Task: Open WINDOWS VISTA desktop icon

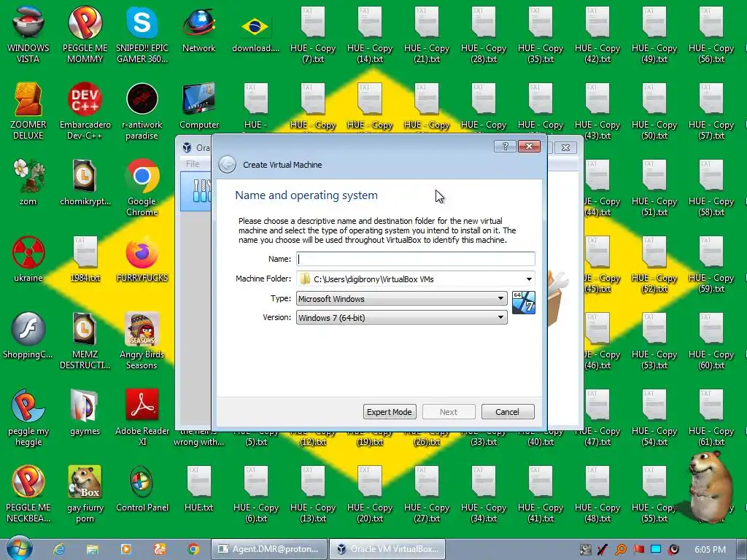Action: (x=28, y=34)
